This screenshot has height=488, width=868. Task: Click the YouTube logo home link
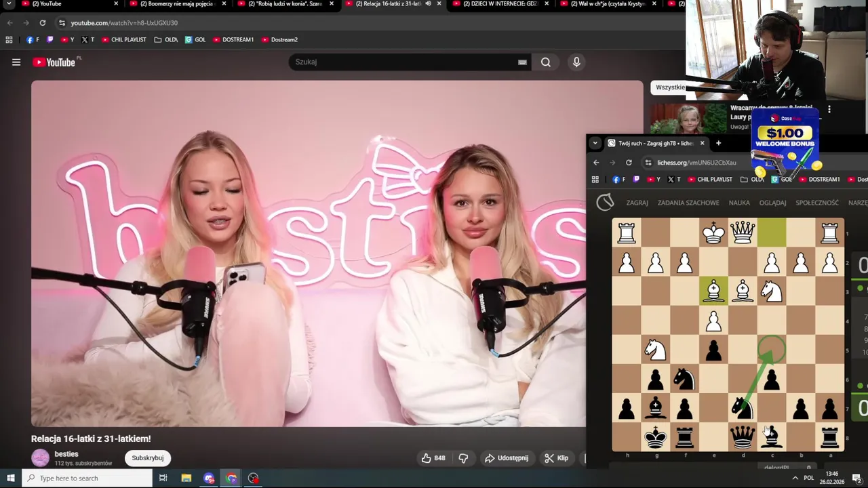(x=54, y=62)
